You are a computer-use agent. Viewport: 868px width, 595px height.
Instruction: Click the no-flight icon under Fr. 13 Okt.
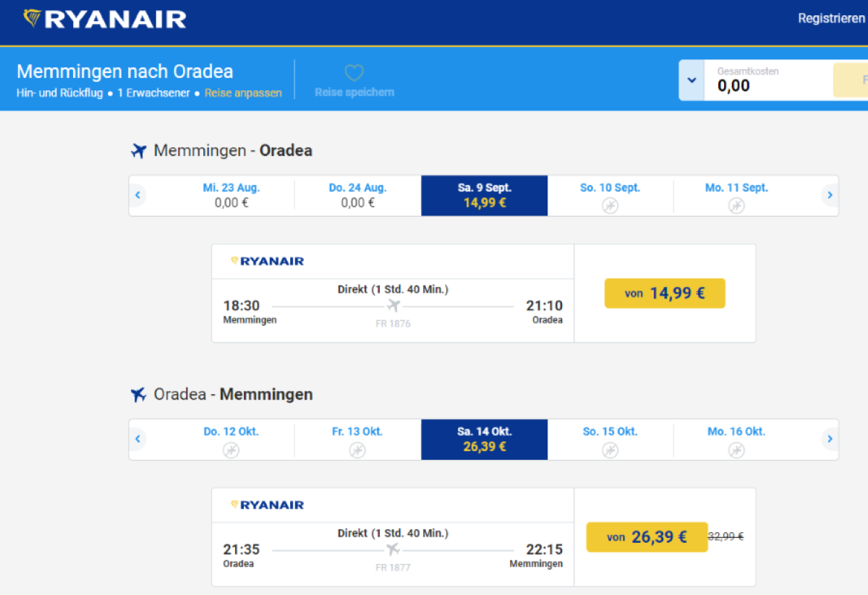coord(357,450)
